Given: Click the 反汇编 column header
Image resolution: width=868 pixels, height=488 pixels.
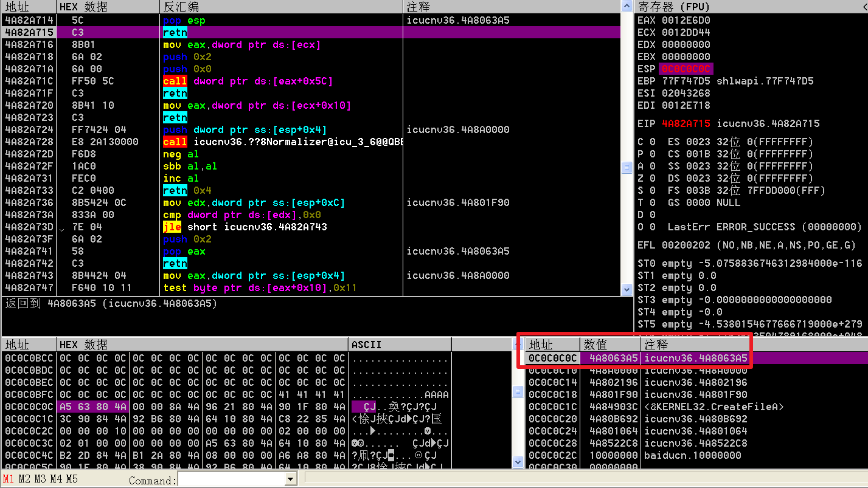Looking at the screenshot, I should pos(282,7).
